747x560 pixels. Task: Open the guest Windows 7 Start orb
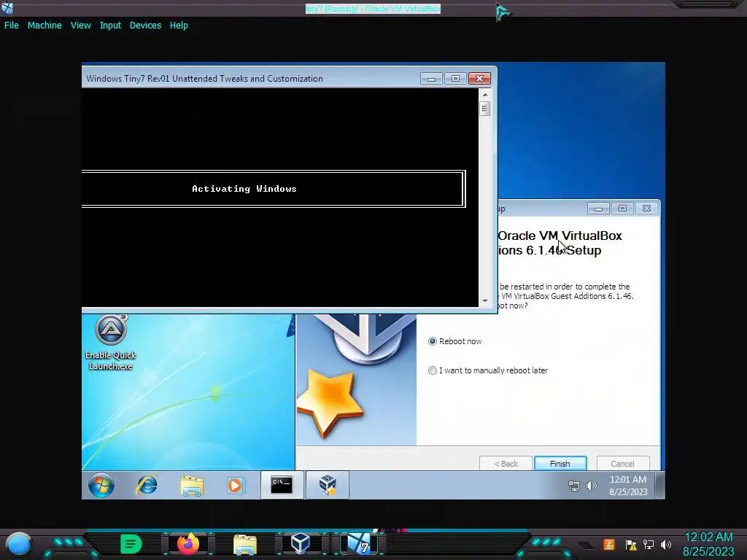coord(101,485)
